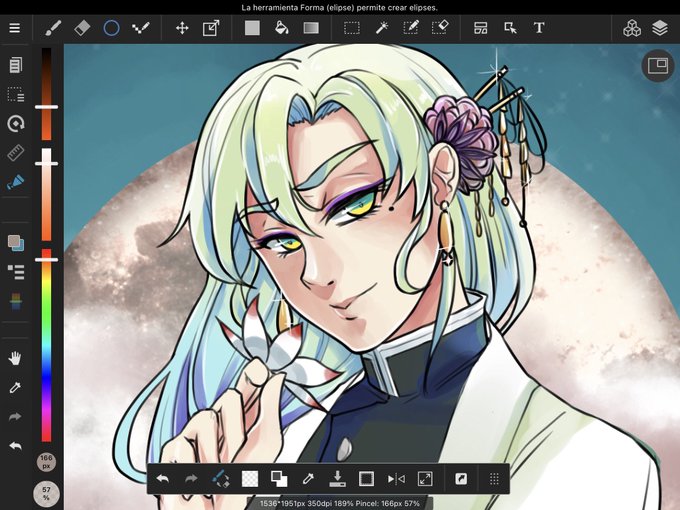This screenshot has height=510, width=680.
Task: Flip the canvas horizontally
Action: click(396, 479)
